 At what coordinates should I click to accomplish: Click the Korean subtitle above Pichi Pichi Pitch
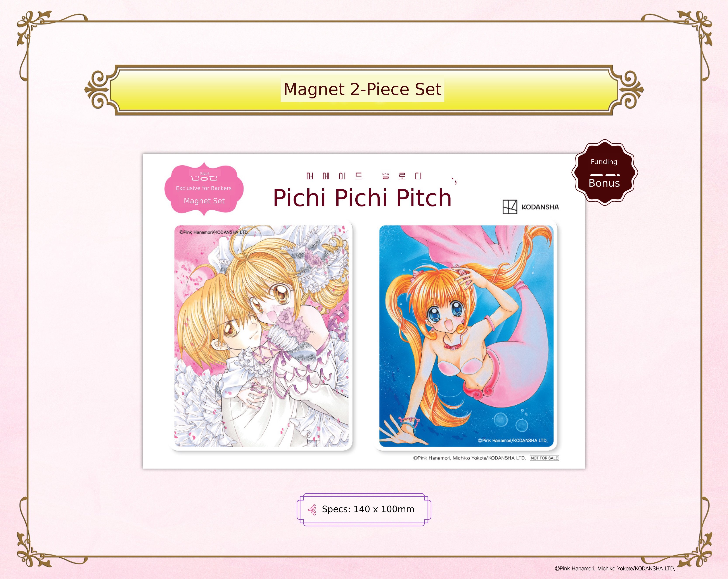pos(364,176)
